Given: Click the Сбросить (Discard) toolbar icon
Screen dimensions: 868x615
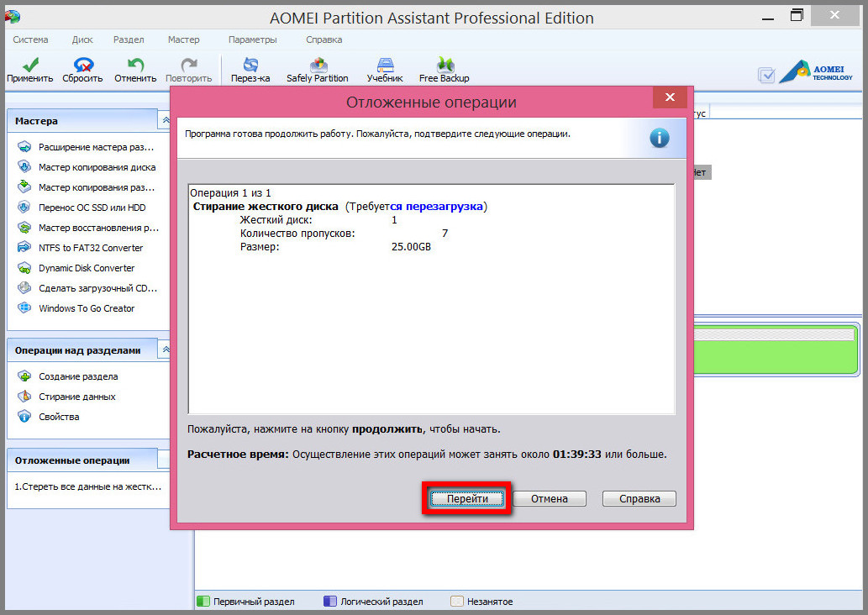Looking at the screenshot, I should point(83,65).
